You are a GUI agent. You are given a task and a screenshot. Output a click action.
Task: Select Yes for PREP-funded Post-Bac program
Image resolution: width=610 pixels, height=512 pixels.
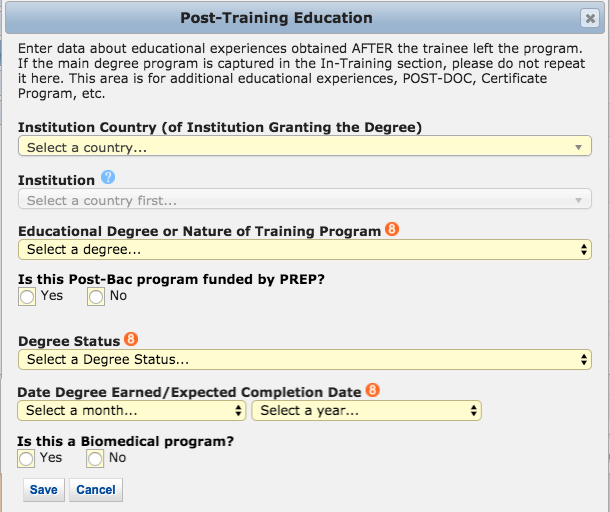[27, 296]
